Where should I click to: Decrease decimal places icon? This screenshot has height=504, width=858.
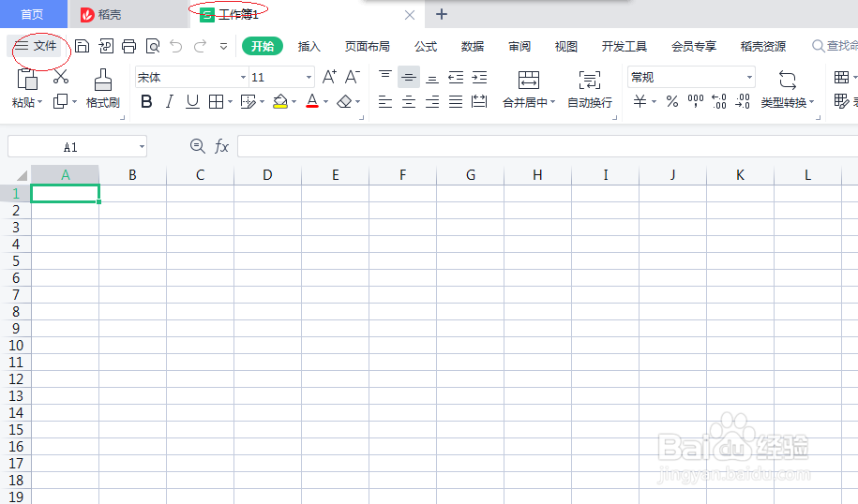[x=743, y=102]
